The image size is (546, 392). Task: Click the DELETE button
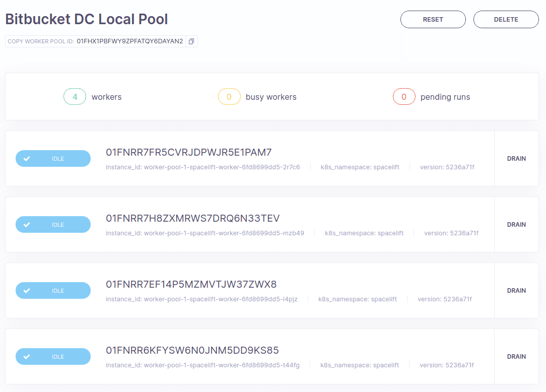[506, 20]
